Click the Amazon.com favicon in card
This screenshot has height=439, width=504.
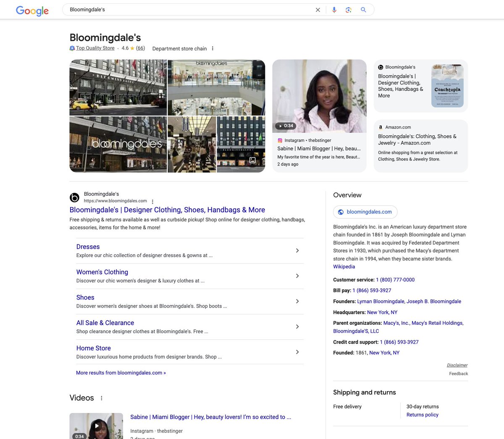click(x=381, y=127)
